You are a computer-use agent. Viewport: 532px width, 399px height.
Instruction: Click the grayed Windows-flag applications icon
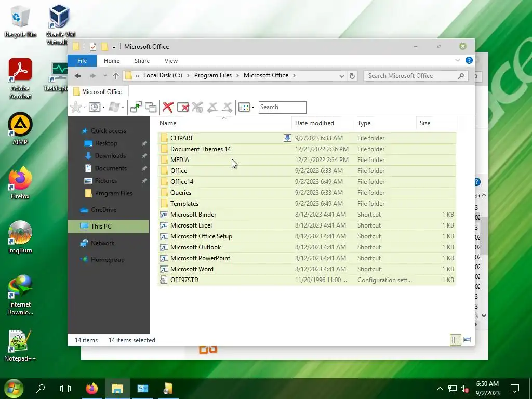pyautogui.click(x=114, y=107)
